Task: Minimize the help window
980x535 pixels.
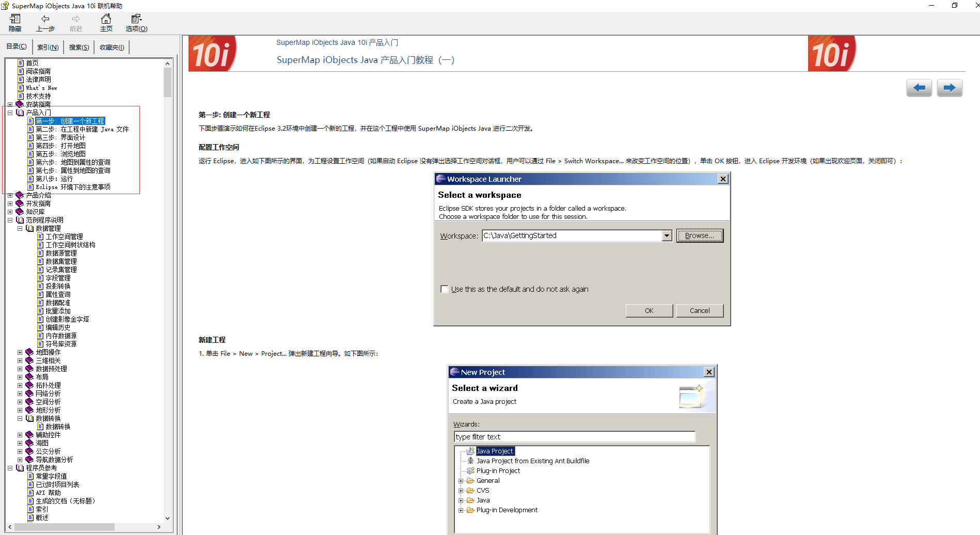Action: pyautogui.click(x=931, y=6)
